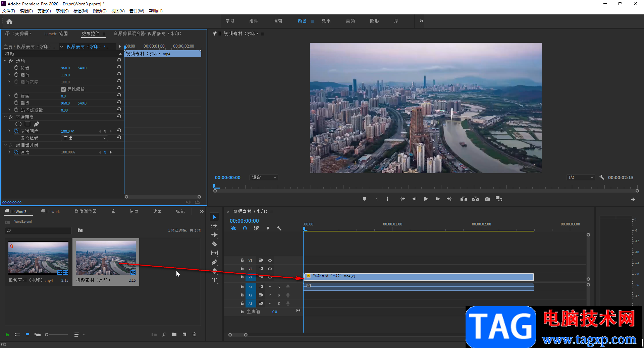Create 4-point polygon mask for opacity

click(28, 124)
